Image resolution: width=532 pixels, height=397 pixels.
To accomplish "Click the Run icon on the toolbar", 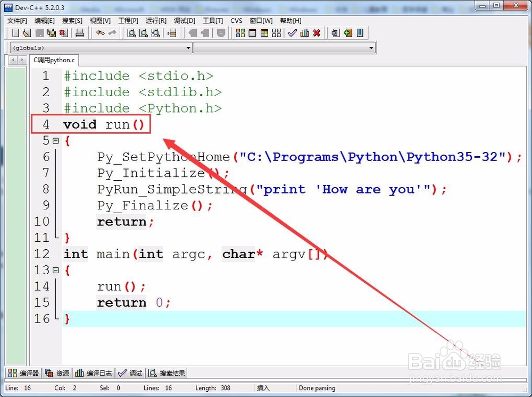I will click(252, 33).
